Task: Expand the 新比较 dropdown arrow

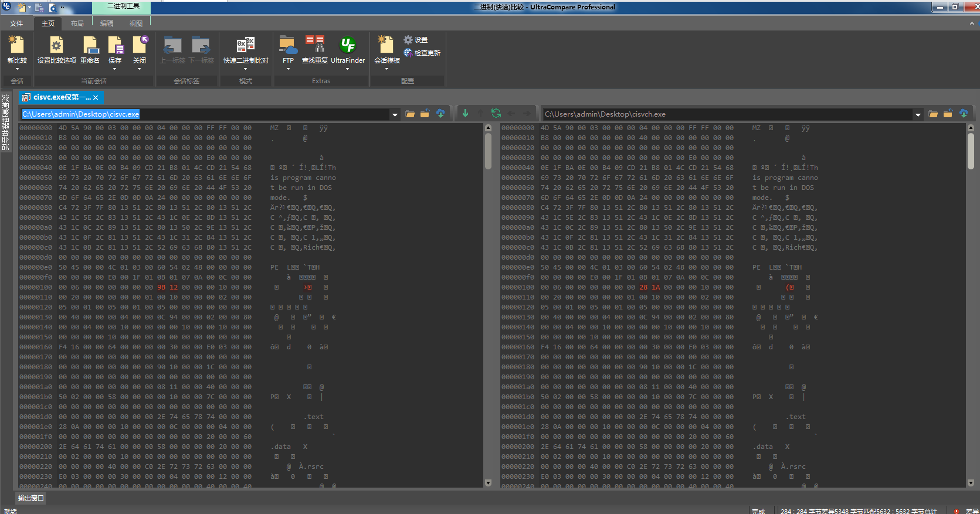Action: (16, 69)
